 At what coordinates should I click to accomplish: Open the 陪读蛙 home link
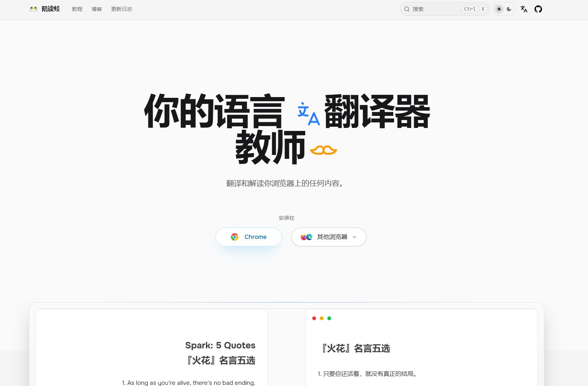point(45,9)
